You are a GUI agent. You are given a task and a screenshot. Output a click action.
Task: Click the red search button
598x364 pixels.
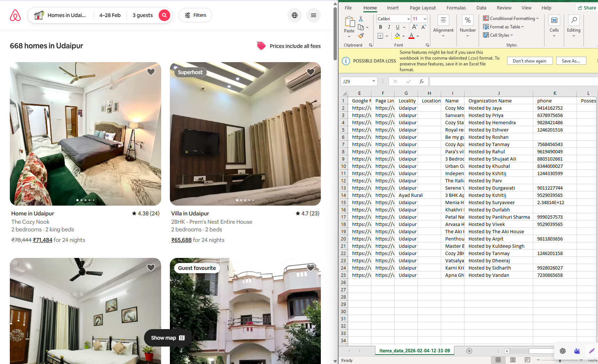164,15
